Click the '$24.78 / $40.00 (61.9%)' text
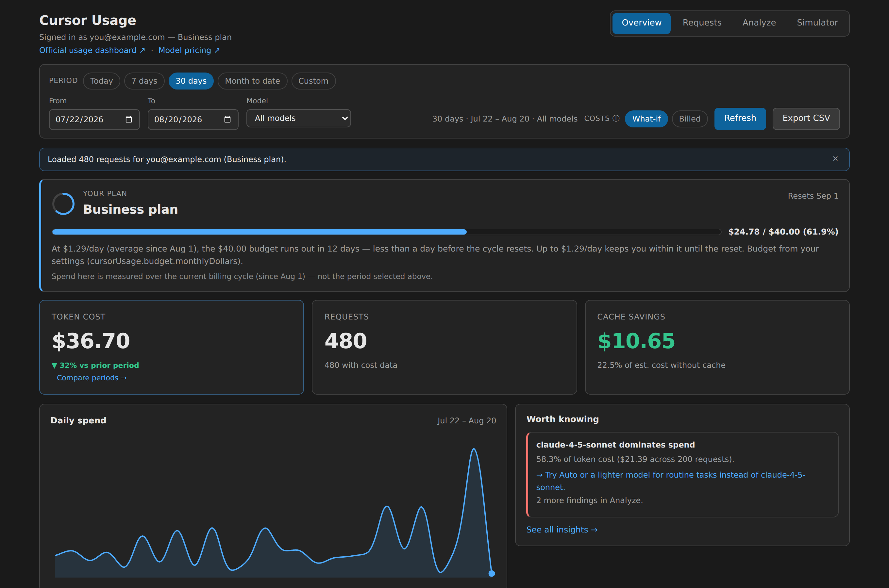The height and width of the screenshot is (588, 889). click(783, 232)
